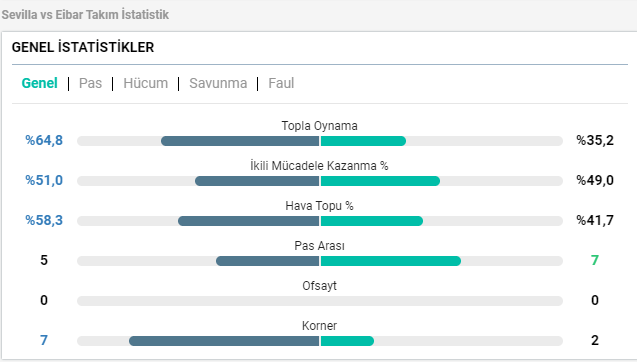Click the Topla Oynama possession bar
Screen dimensions: 637x362
click(x=320, y=141)
